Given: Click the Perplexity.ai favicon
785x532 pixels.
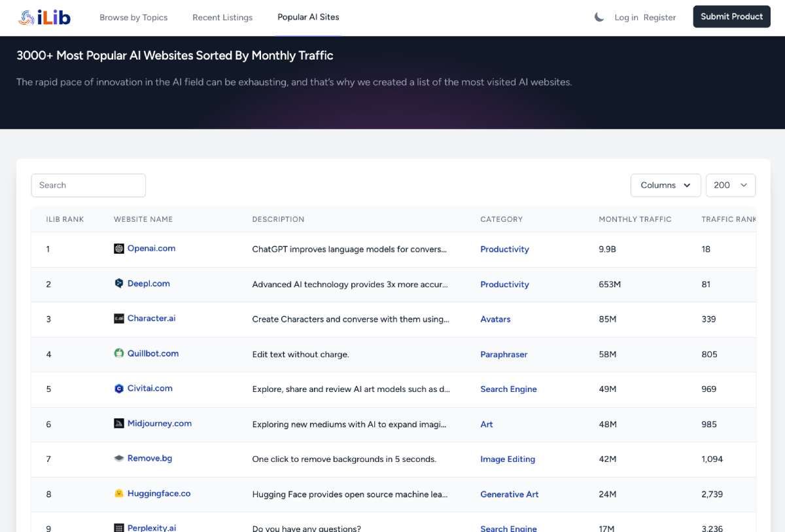Looking at the screenshot, I should click(120, 527).
